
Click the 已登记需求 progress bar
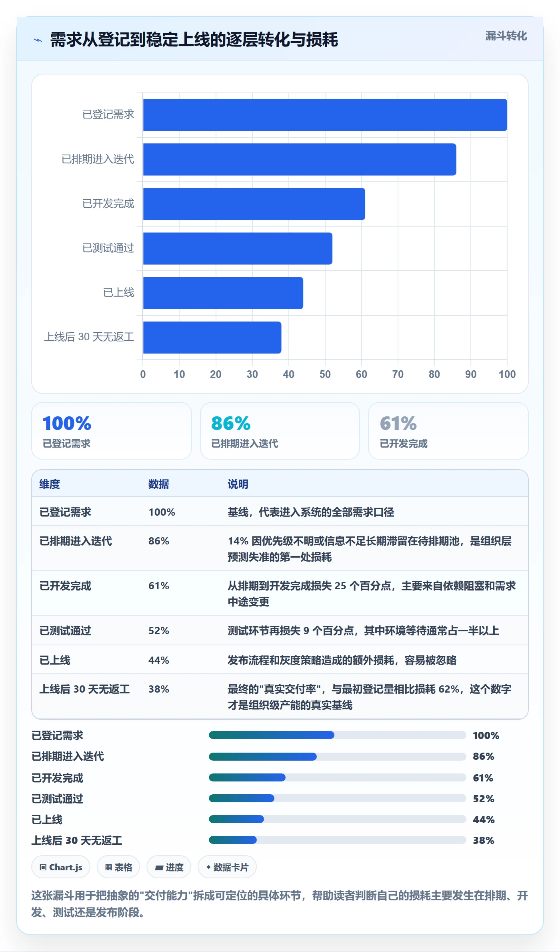(338, 735)
